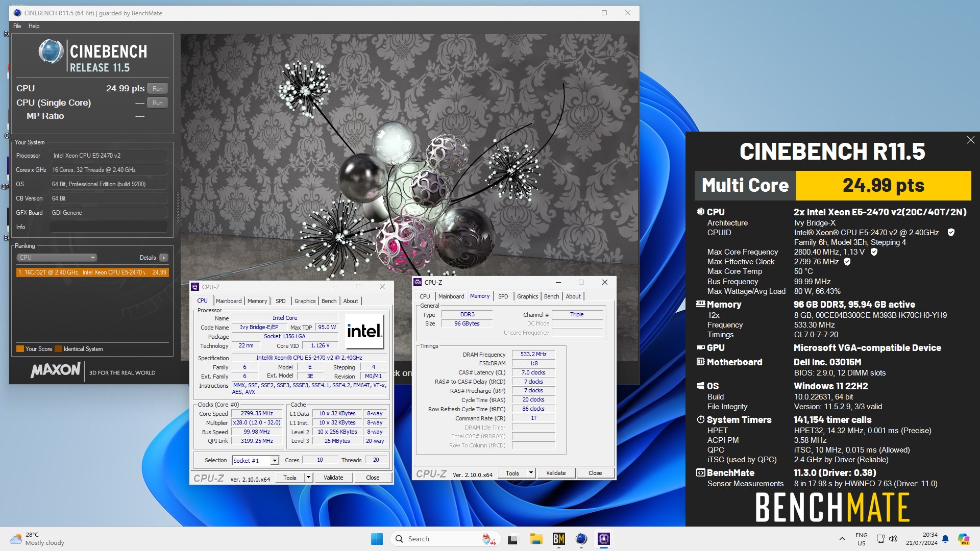Click Max Effective Clock verified shield icon
Image resolution: width=980 pixels, height=551 pixels.
click(x=847, y=262)
